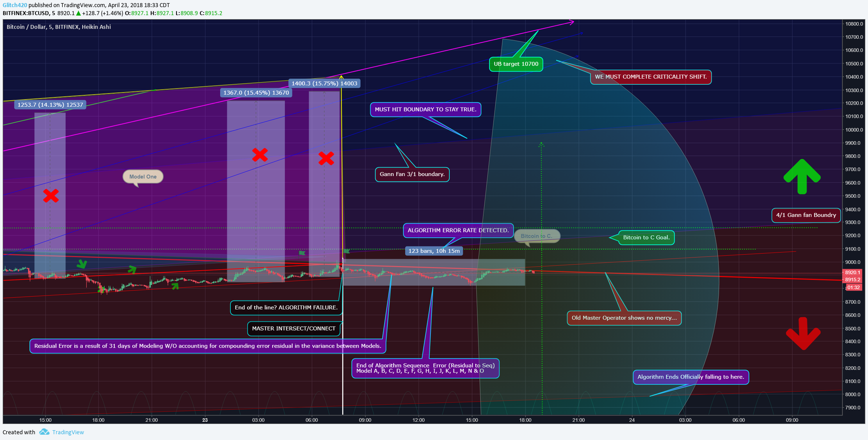Click the 8000.0 price axis label
Viewport: 868px width, 440px height.
click(852, 395)
